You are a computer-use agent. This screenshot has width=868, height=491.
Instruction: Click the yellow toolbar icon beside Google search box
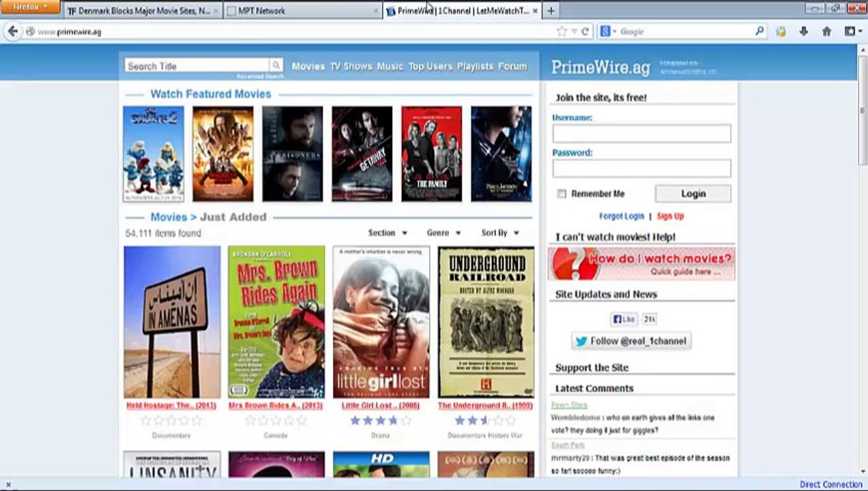(x=781, y=31)
